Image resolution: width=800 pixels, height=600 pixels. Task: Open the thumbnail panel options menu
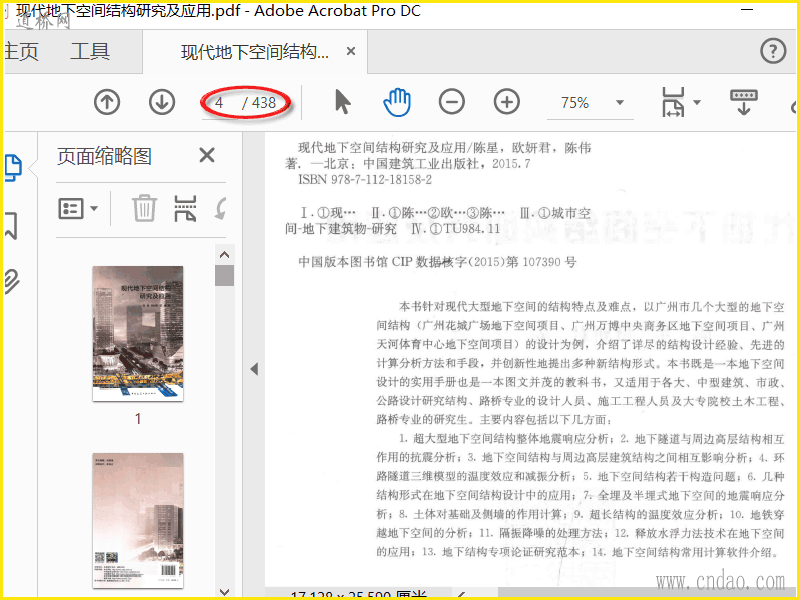tap(78, 208)
